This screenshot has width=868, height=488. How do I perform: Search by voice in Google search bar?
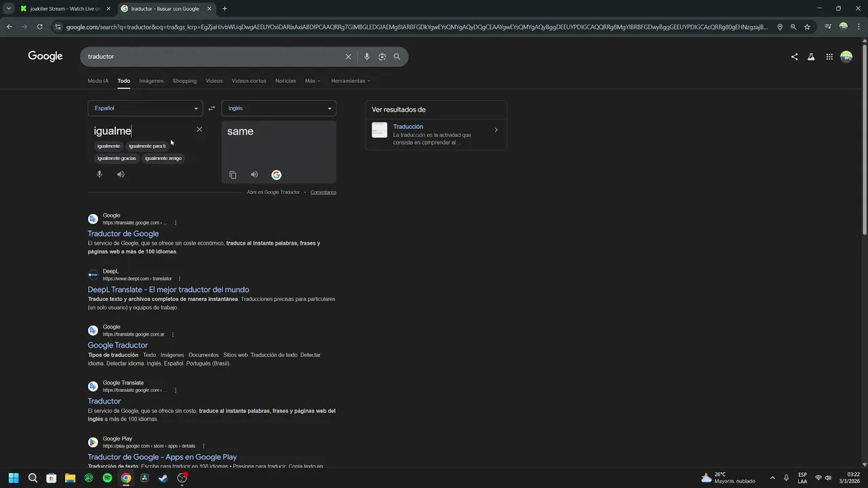367,56
